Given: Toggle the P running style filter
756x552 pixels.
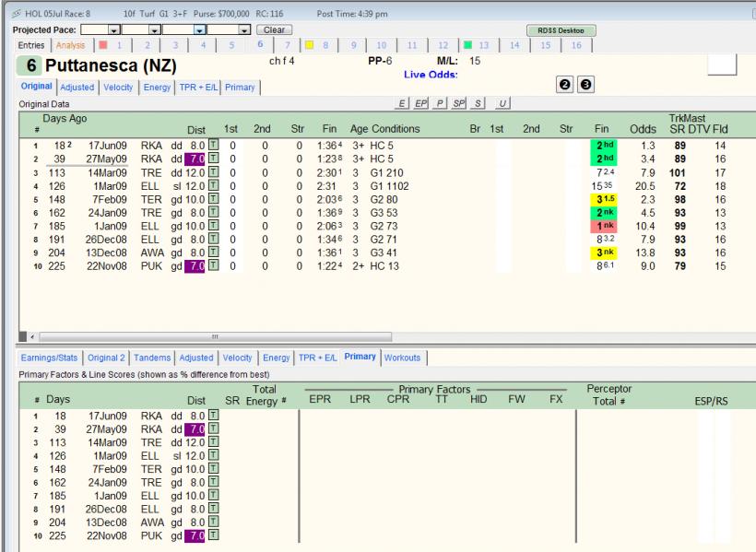Looking at the screenshot, I should click(440, 103).
